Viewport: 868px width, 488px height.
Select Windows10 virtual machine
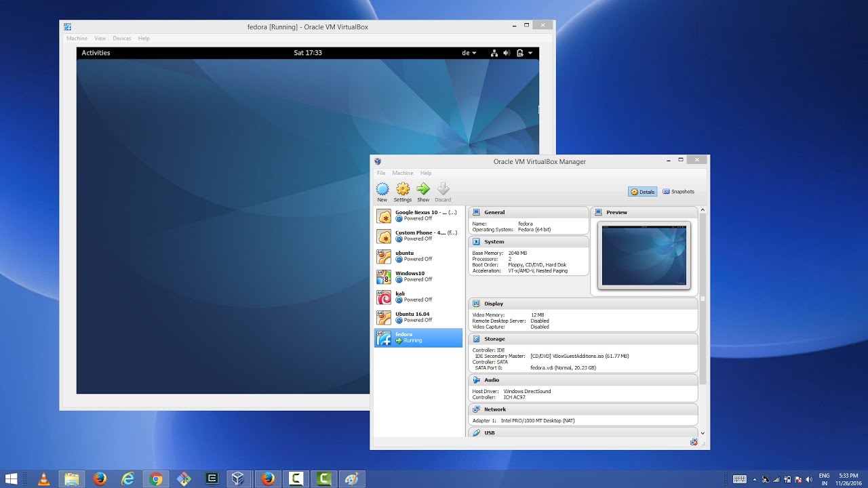coord(418,277)
